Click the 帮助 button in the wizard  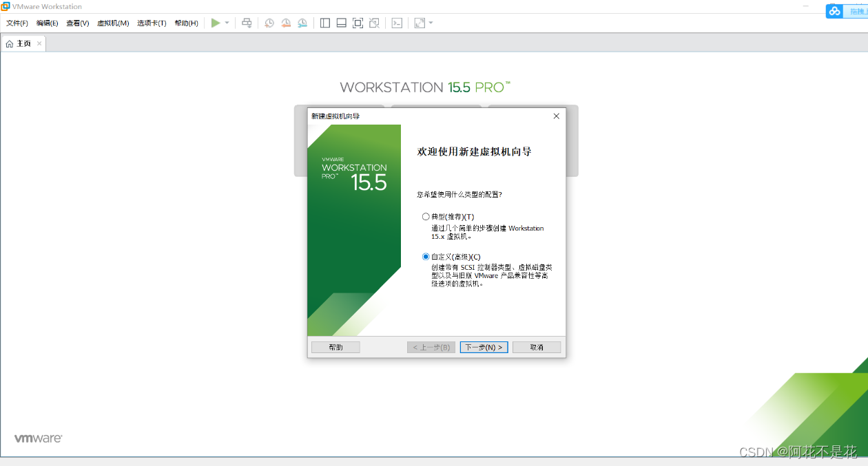335,348
